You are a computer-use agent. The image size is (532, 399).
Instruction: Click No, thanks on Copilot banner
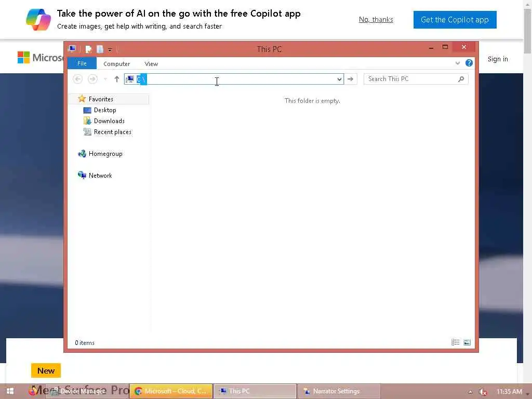(376, 19)
